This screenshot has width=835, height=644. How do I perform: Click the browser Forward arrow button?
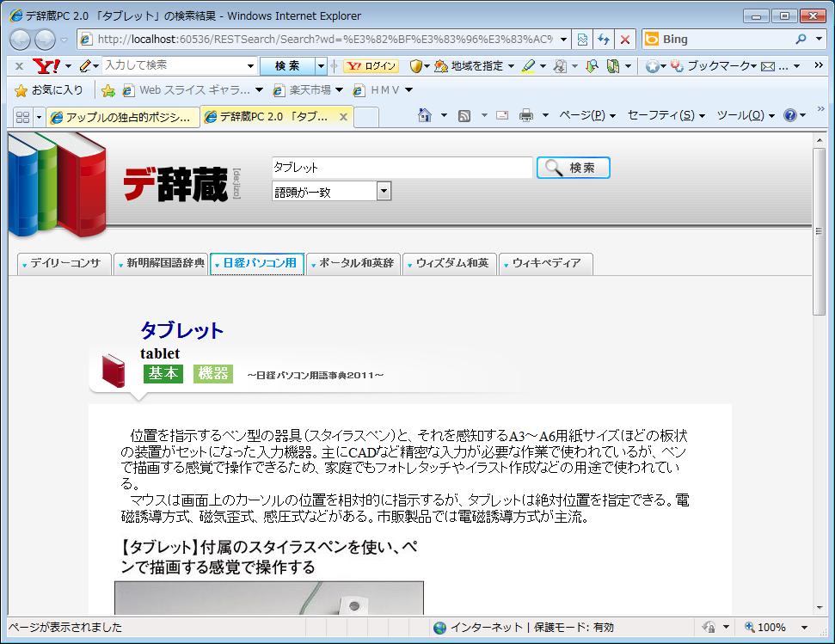tap(45, 40)
